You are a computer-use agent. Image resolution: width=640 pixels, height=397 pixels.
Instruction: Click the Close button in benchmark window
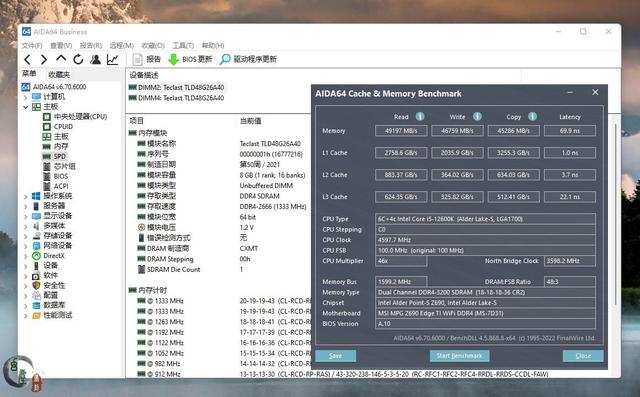(x=583, y=356)
